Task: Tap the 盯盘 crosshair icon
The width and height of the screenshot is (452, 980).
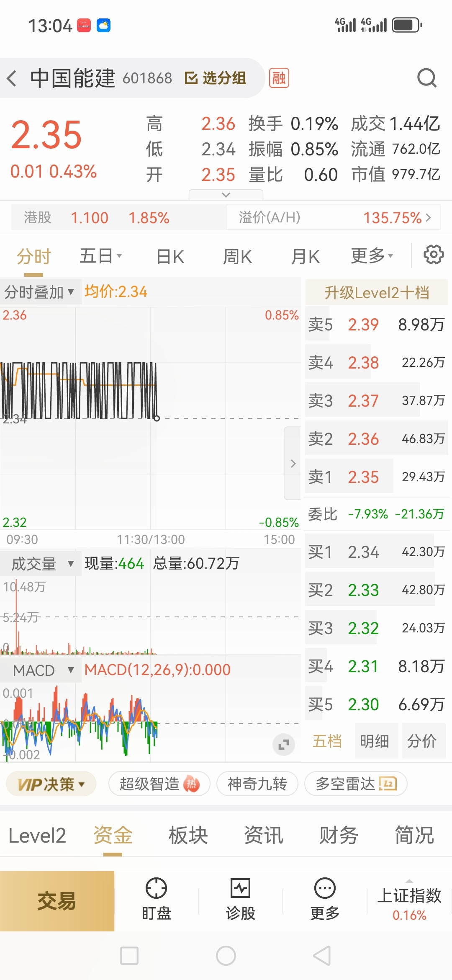Action: point(156,888)
